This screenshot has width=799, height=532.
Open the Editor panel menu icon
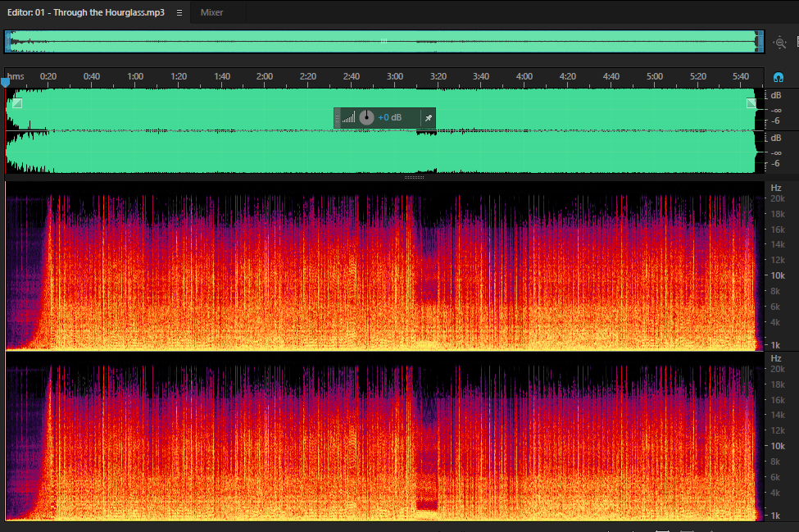pyautogui.click(x=179, y=13)
